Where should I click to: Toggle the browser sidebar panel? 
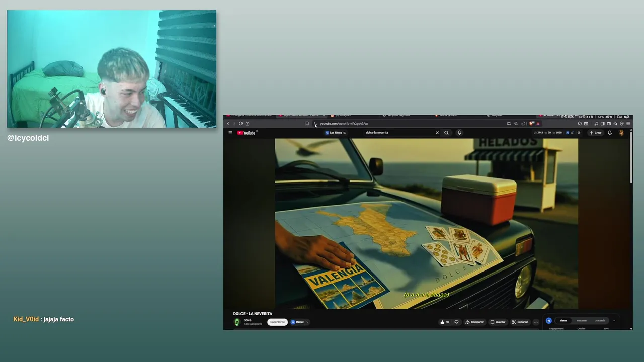tap(603, 124)
